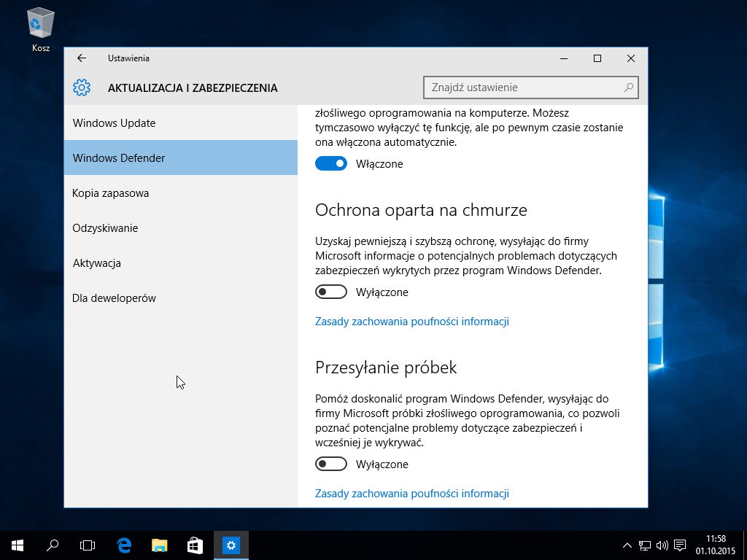Open privacy link under Ochrona oparta na chmurze
Screen dimensions: 747x560
click(x=411, y=322)
